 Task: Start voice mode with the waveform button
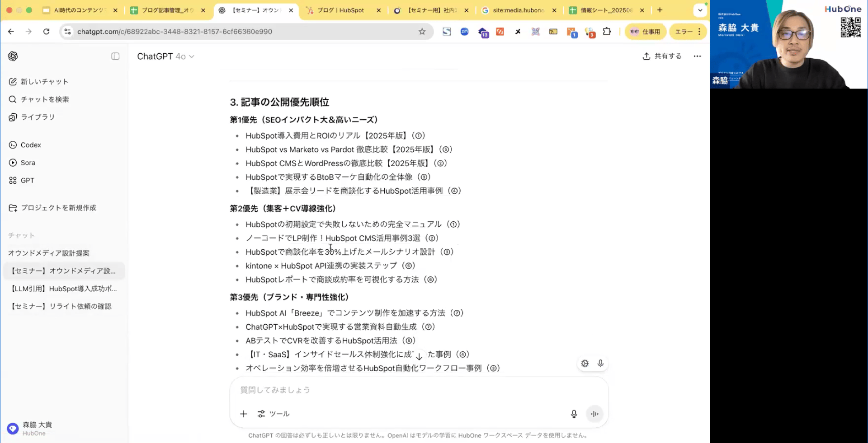tap(594, 414)
